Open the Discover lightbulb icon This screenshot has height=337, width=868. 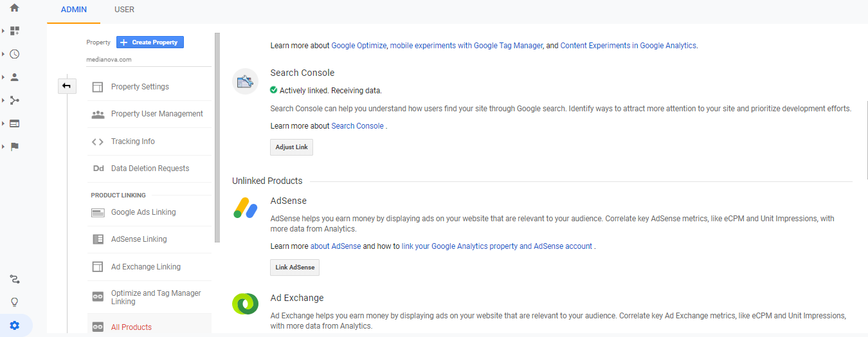tap(14, 302)
